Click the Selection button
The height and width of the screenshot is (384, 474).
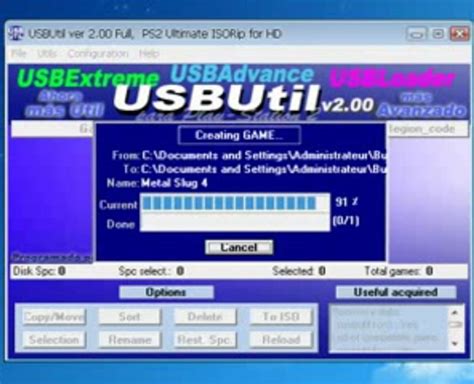click(x=54, y=340)
